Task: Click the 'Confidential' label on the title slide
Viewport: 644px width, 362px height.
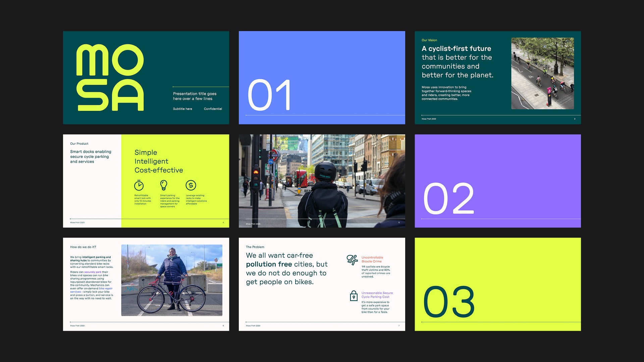Action: coord(213,109)
